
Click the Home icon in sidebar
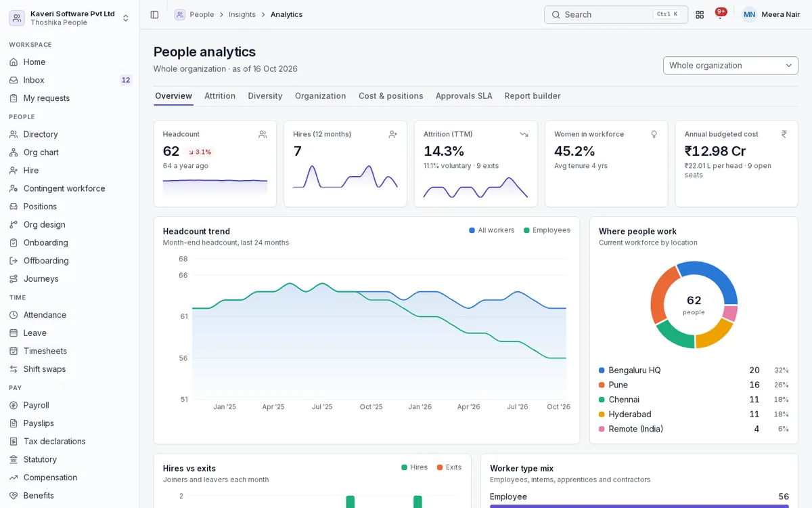(x=14, y=62)
